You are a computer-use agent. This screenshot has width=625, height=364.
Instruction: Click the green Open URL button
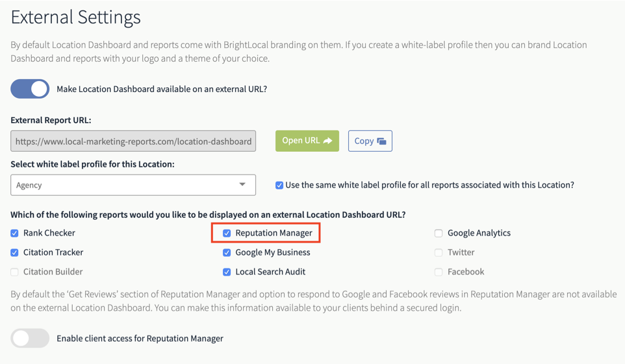(x=307, y=141)
